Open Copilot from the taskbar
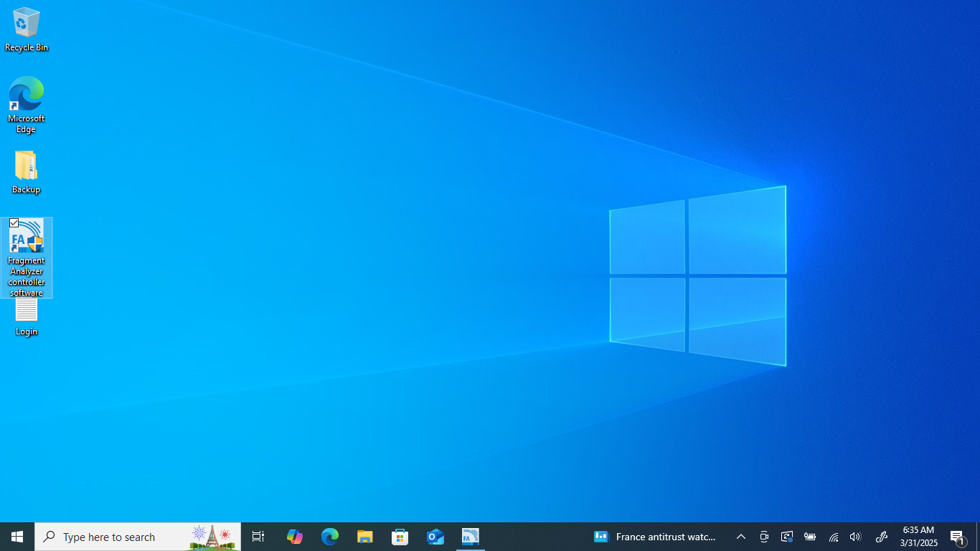Viewport: 980px width, 551px height. (294, 537)
